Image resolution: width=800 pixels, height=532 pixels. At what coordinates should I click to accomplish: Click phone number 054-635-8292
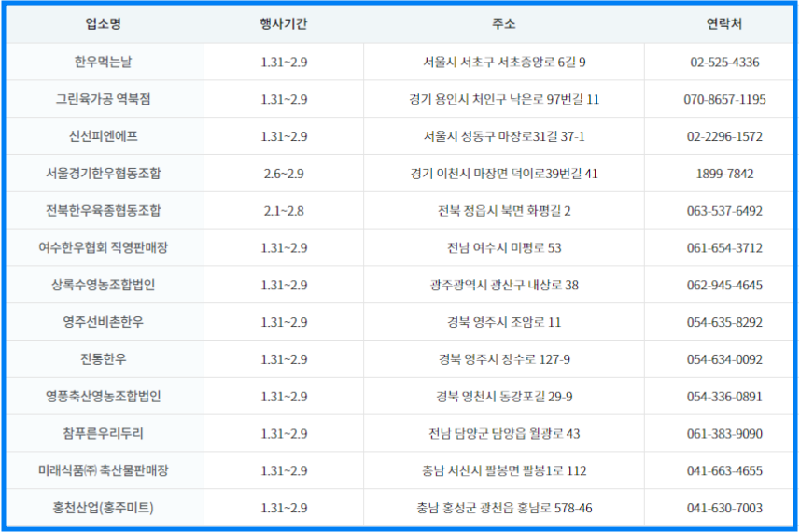[724, 322]
